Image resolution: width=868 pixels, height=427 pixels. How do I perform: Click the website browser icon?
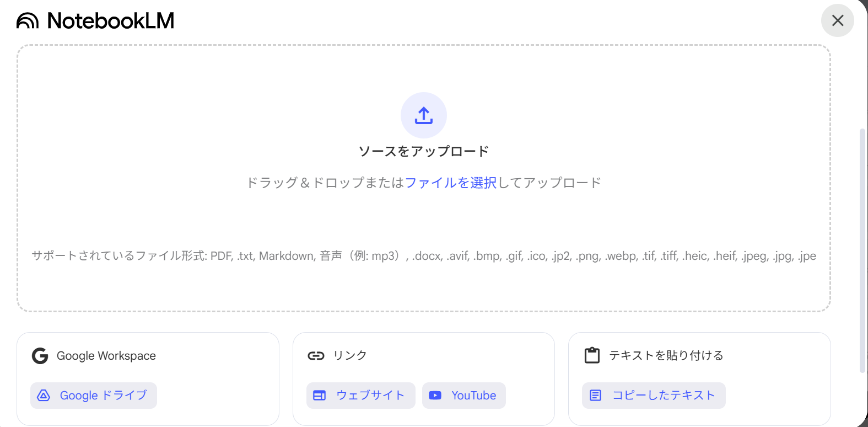[x=320, y=396]
